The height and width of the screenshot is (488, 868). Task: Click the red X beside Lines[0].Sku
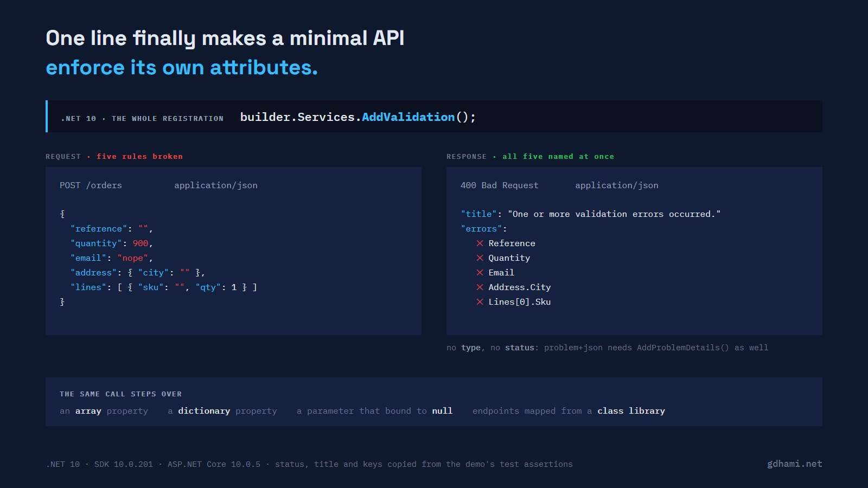tap(480, 302)
